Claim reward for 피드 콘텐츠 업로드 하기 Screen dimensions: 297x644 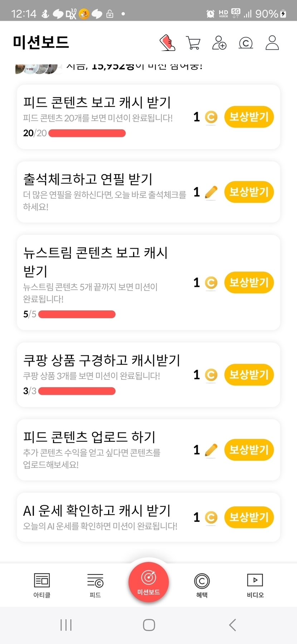pos(249,450)
